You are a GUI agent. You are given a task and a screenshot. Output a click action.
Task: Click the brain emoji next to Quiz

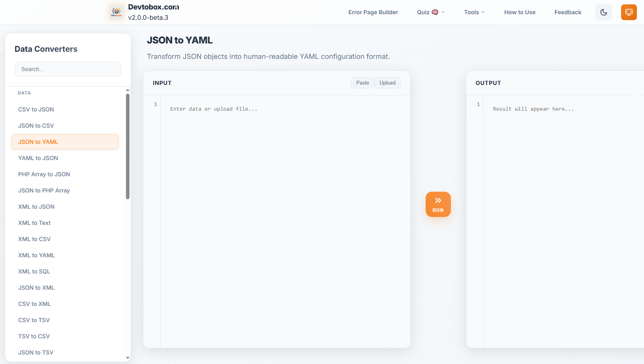(434, 12)
